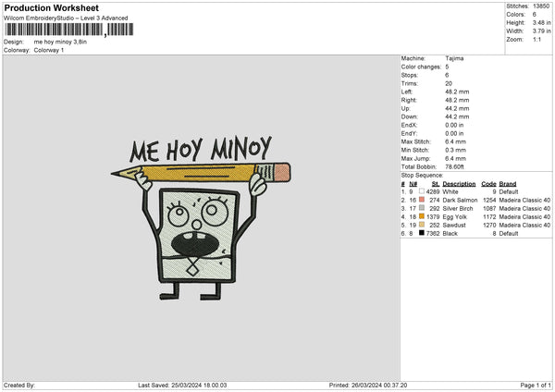Click the 'Code' column header
Screen dimensions: 555x392
tap(488, 184)
